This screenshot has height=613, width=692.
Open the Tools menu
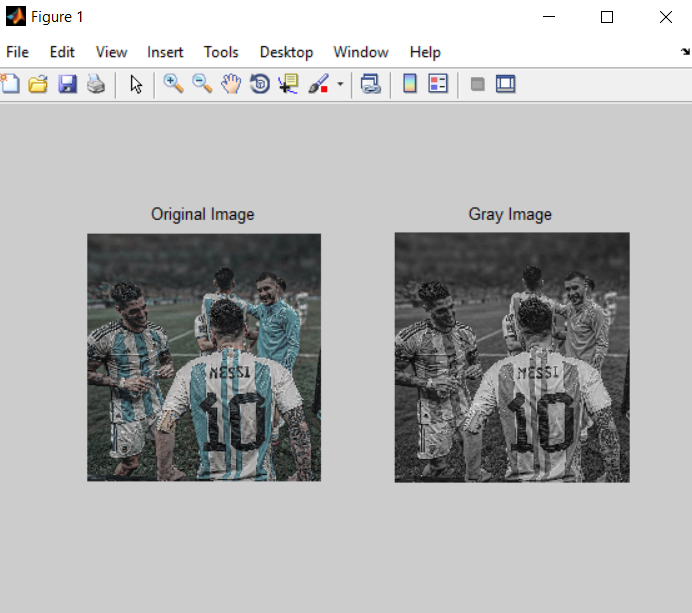point(221,52)
